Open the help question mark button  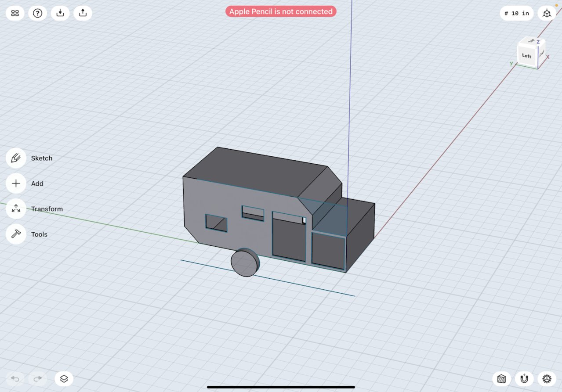(x=38, y=13)
